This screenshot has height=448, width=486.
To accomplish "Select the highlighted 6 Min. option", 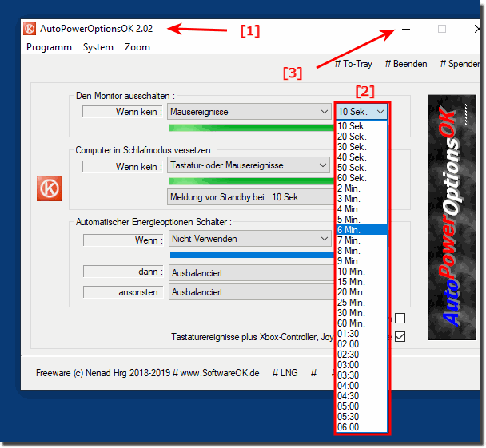I will click(x=362, y=230).
